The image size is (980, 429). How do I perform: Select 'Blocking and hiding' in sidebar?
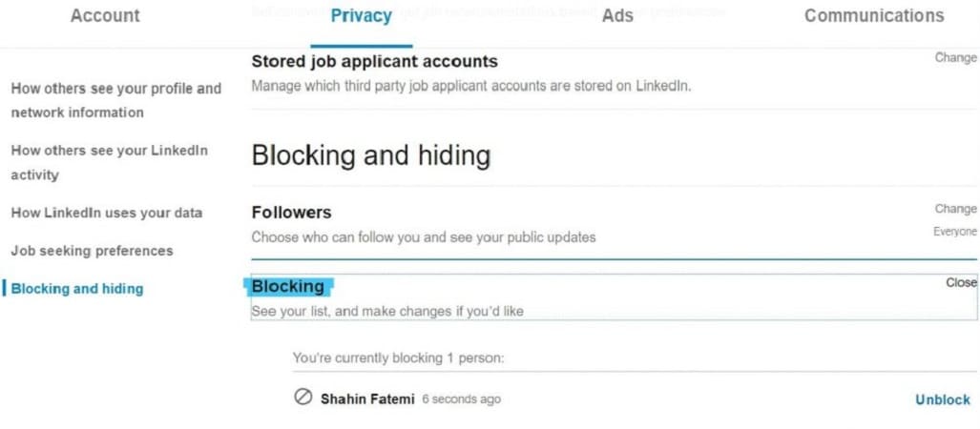tap(77, 289)
